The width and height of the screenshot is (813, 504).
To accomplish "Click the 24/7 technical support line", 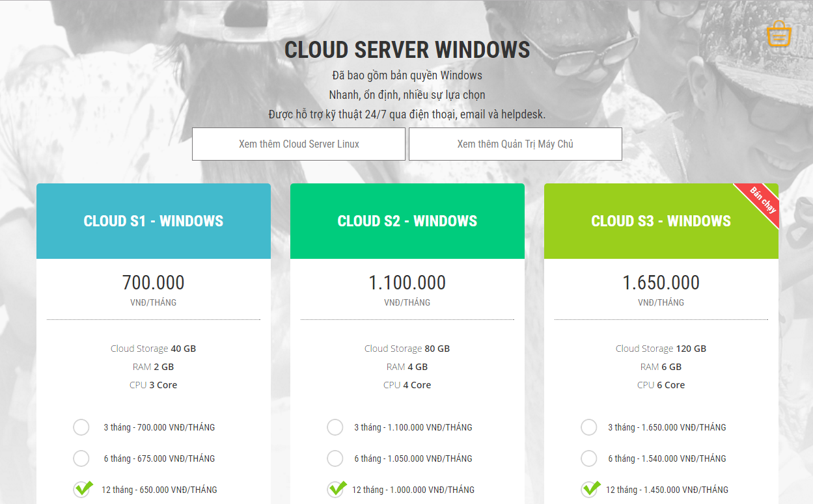I will (407, 114).
